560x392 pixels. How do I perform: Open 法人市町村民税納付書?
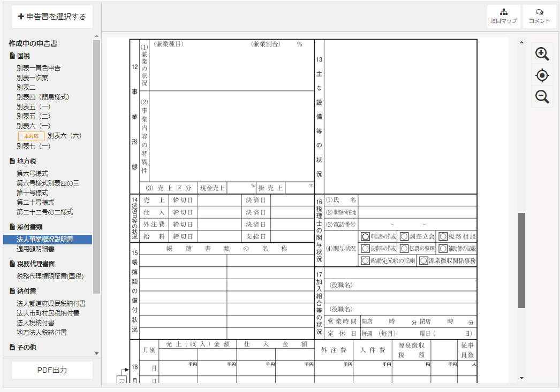pyautogui.click(x=48, y=313)
